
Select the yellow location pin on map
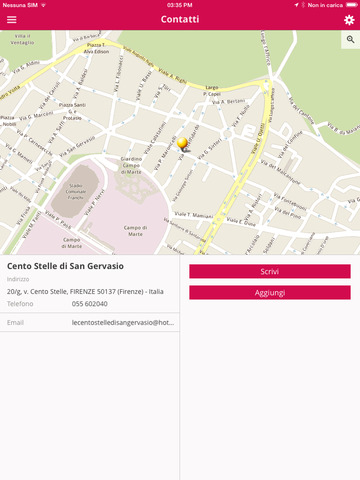(182, 144)
